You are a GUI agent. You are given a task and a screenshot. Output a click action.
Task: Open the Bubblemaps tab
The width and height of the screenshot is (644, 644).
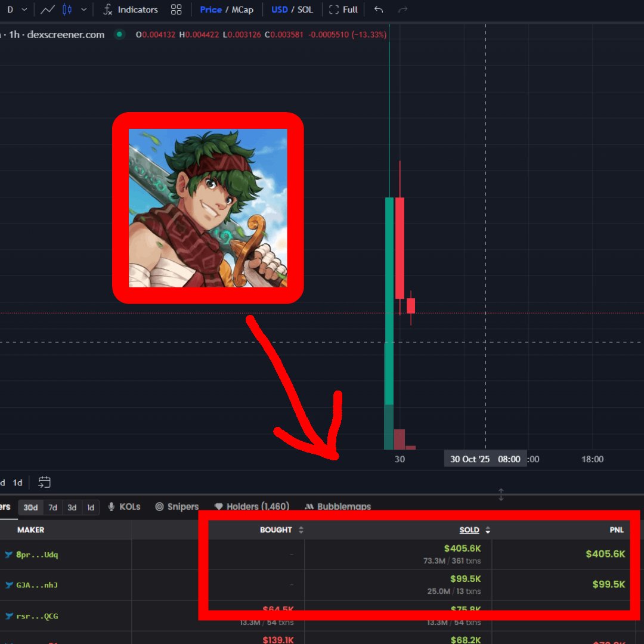[x=338, y=506]
